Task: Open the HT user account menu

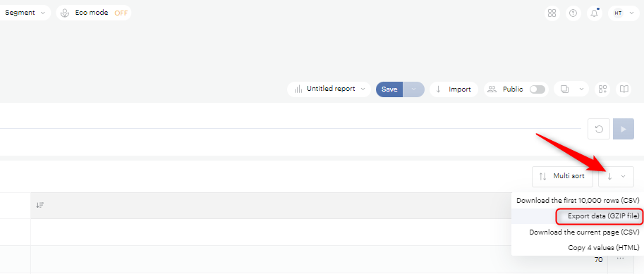Action: pyautogui.click(x=624, y=13)
